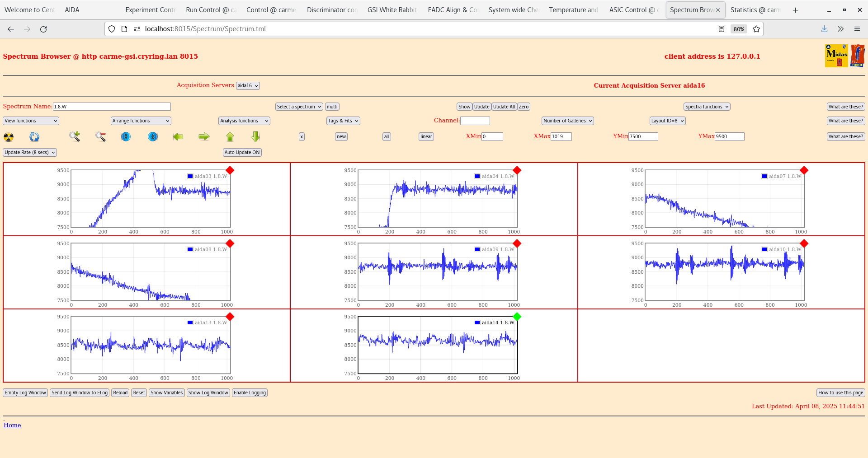Click the blue circle down-arrows icon
868x458 pixels.
[x=126, y=136]
